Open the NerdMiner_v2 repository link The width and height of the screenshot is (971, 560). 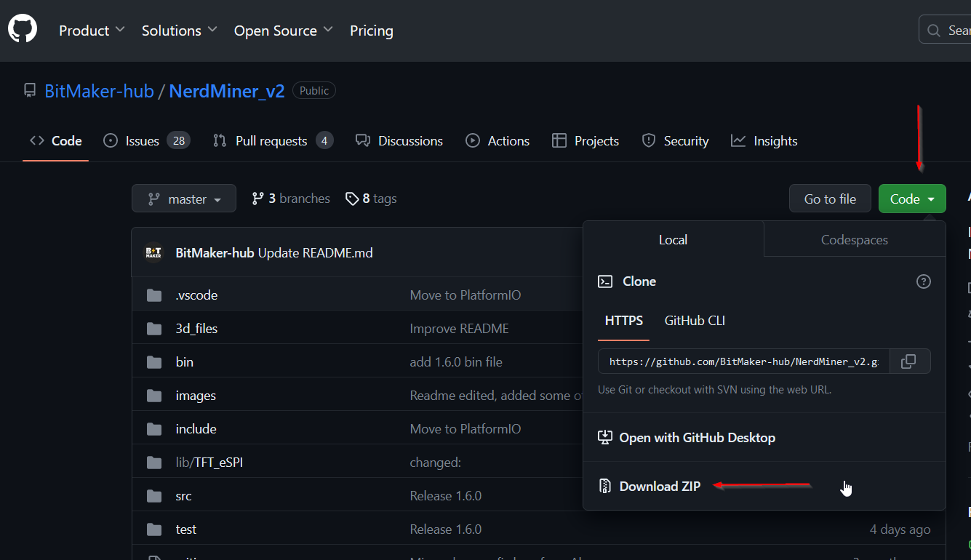point(227,91)
